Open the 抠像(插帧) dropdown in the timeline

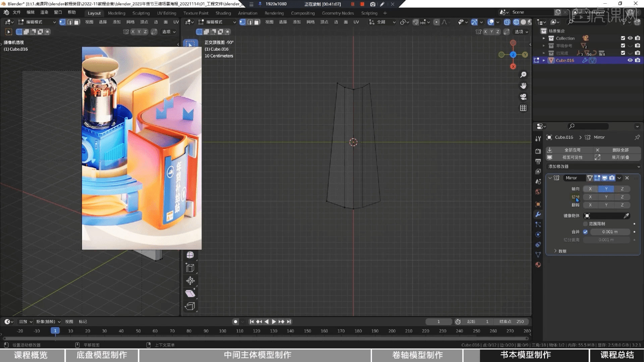pos(48,322)
